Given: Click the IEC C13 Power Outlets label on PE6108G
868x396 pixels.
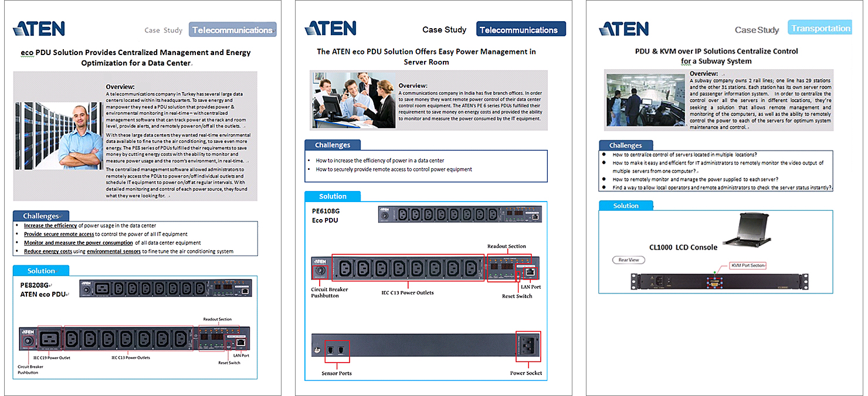Looking at the screenshot, I should point(408,292).
